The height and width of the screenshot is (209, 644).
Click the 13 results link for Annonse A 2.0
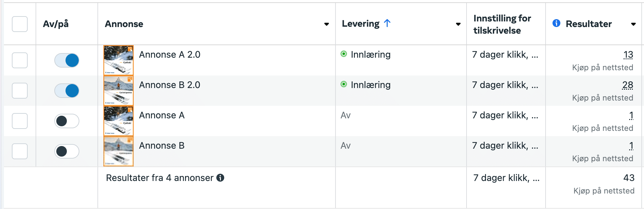click(628, 55)
